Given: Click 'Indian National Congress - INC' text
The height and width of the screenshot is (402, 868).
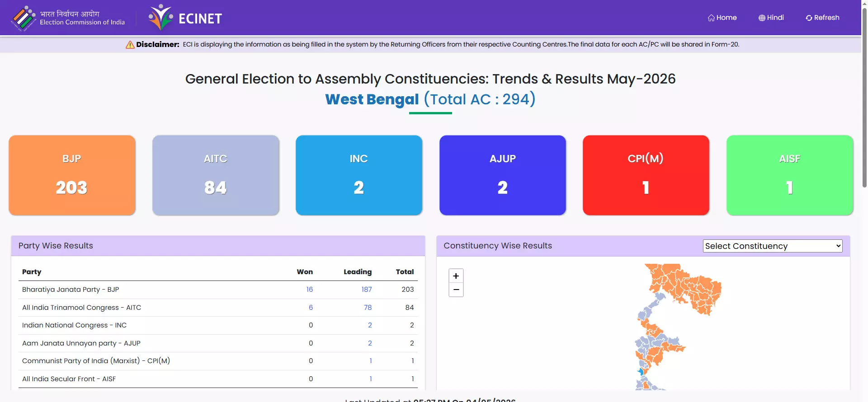Looking at the screenshot, I should point(74,325).
